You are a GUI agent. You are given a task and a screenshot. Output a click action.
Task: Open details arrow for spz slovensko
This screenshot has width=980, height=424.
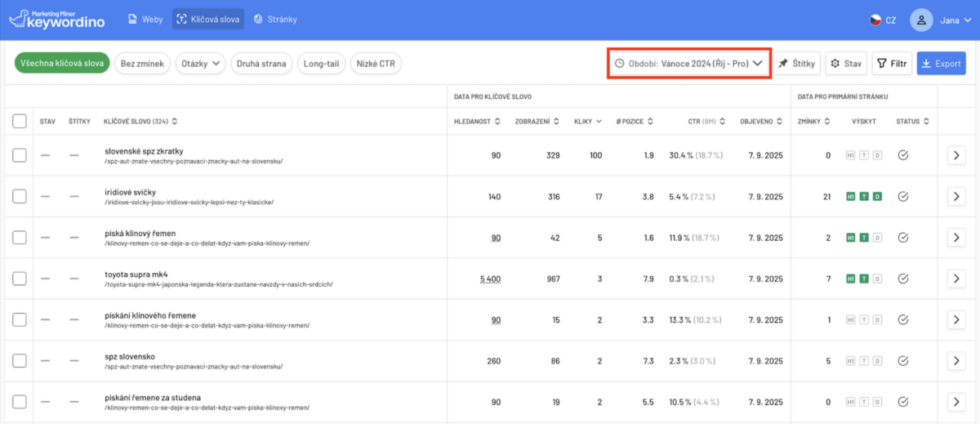955,360
